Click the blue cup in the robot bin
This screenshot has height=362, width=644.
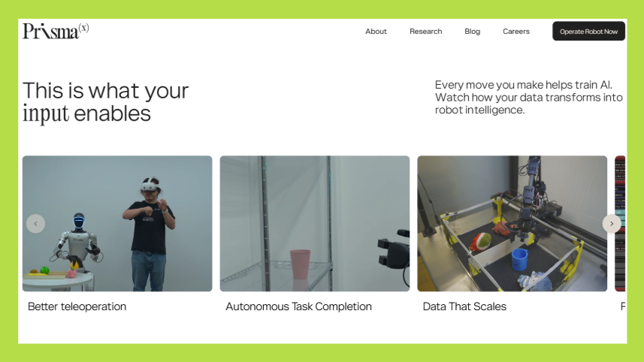(x=519, y=259)
